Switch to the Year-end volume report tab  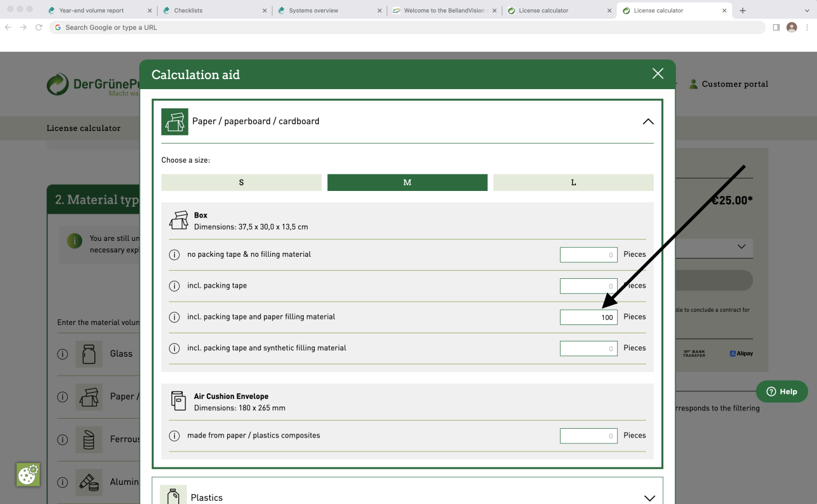pyautogui.click(x=92, y=11)
